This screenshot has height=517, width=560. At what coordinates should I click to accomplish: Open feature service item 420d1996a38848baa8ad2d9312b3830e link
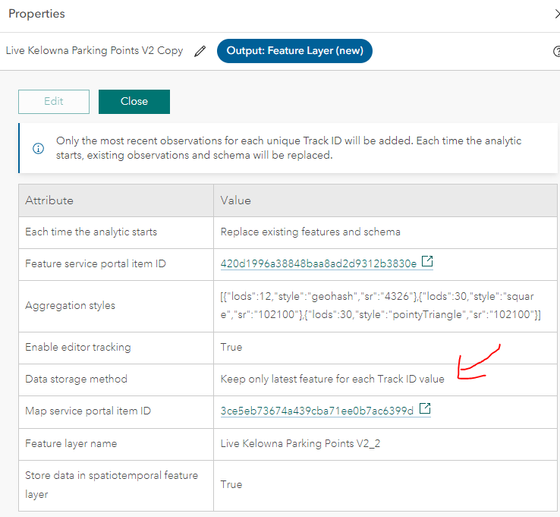click(x=318, y=263)
